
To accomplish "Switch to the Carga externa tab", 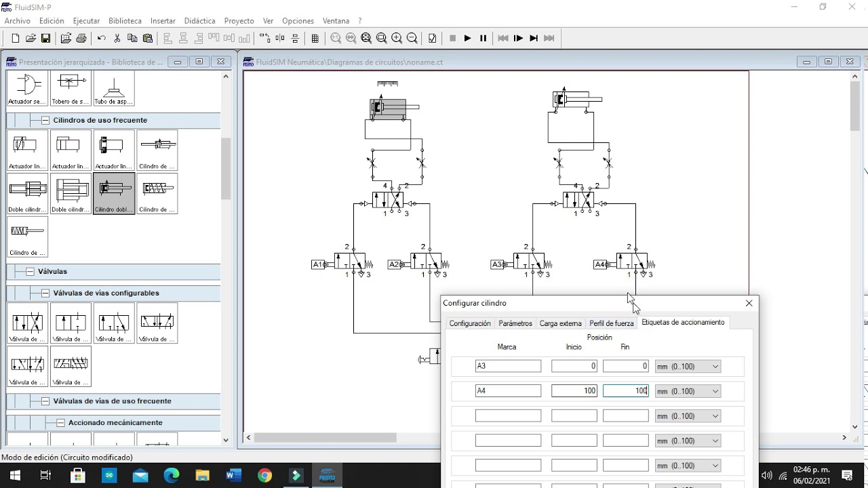I will click(560, 323).
